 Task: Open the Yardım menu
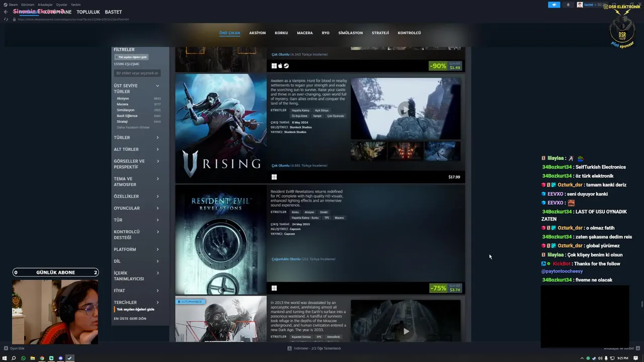coord(75,5)
